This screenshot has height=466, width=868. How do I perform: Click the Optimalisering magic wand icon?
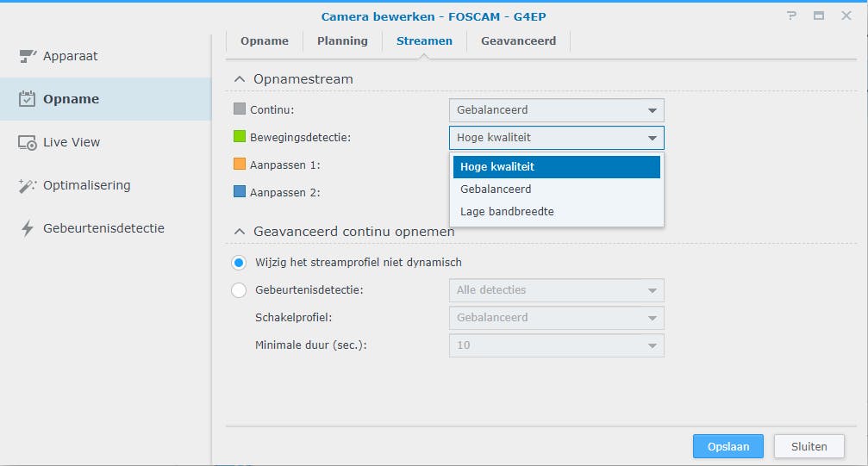[x=27, y=185]
